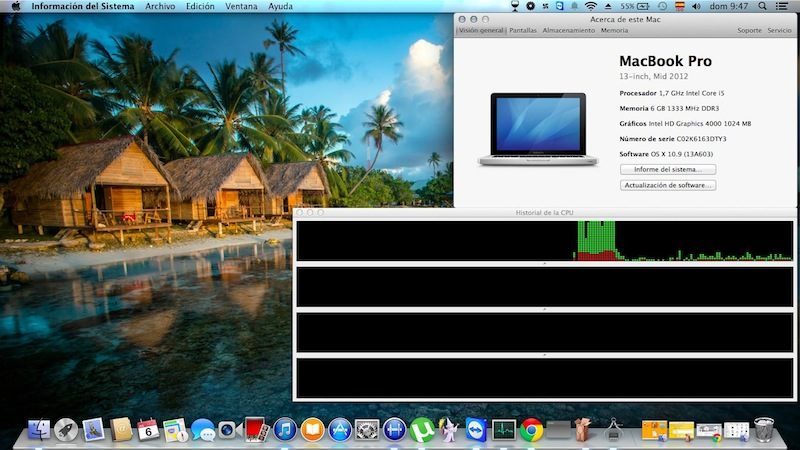
Task: Click the dom 9:47 clock in menu bar
Action: coord(729,6)
